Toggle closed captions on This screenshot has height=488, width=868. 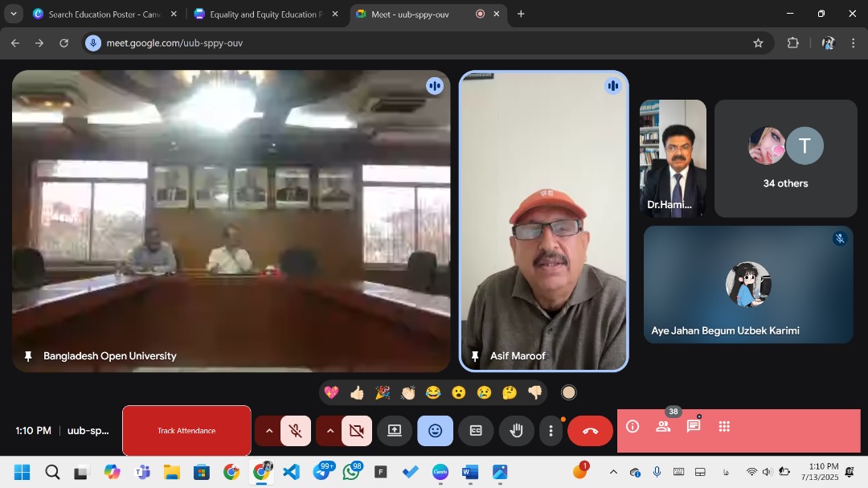click(476, 431)
